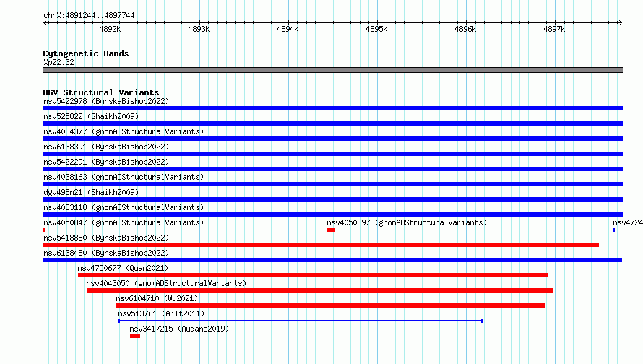
Task: Select the blue bar under nsv4038163
Action: click(x=332, y=184)
